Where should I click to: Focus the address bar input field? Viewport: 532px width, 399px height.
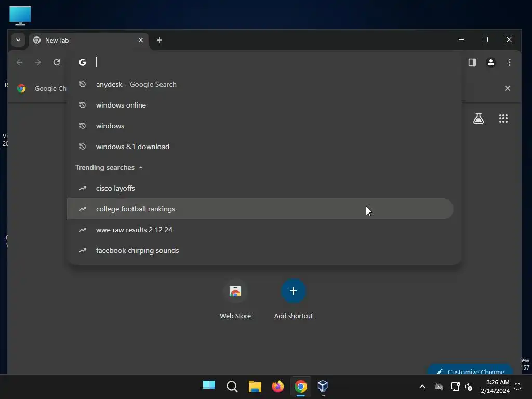(264, 62)
